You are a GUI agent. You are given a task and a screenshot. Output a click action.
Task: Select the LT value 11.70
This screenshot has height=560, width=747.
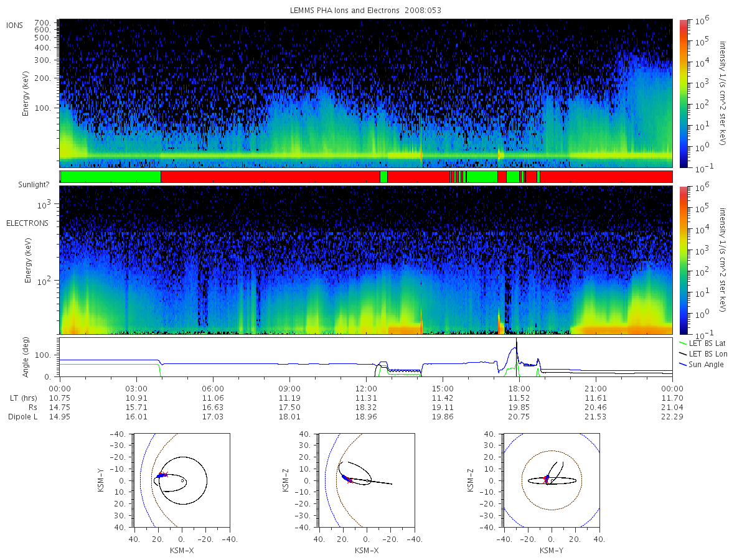tap(672, 398)
